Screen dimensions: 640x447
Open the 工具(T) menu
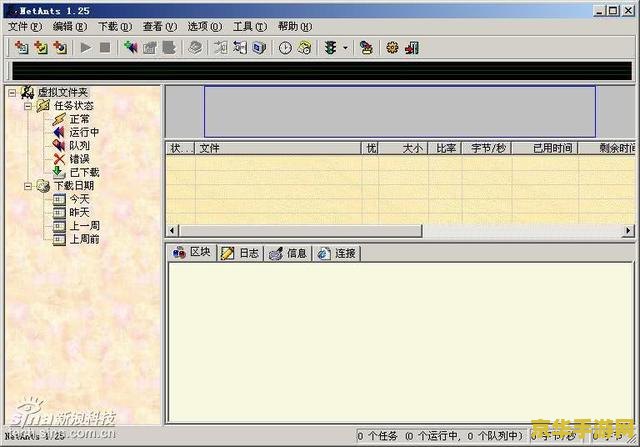pyautogui.click(x=249, y=26)
